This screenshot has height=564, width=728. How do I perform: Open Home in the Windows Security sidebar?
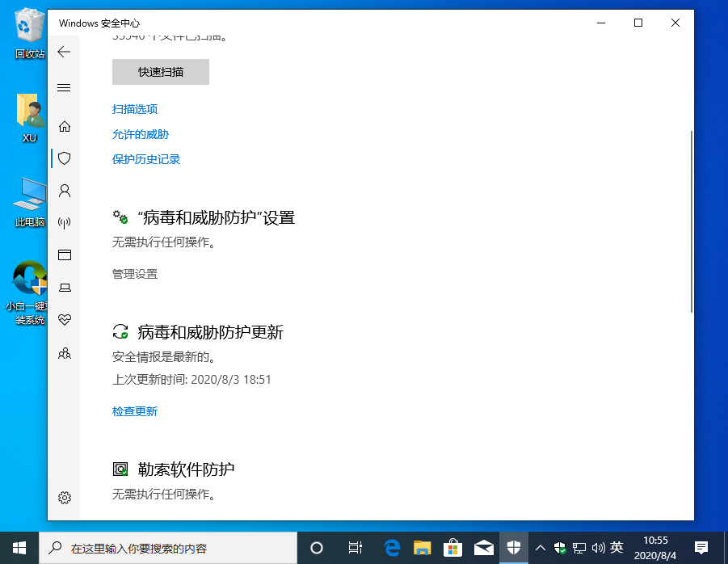pos(64,126)
